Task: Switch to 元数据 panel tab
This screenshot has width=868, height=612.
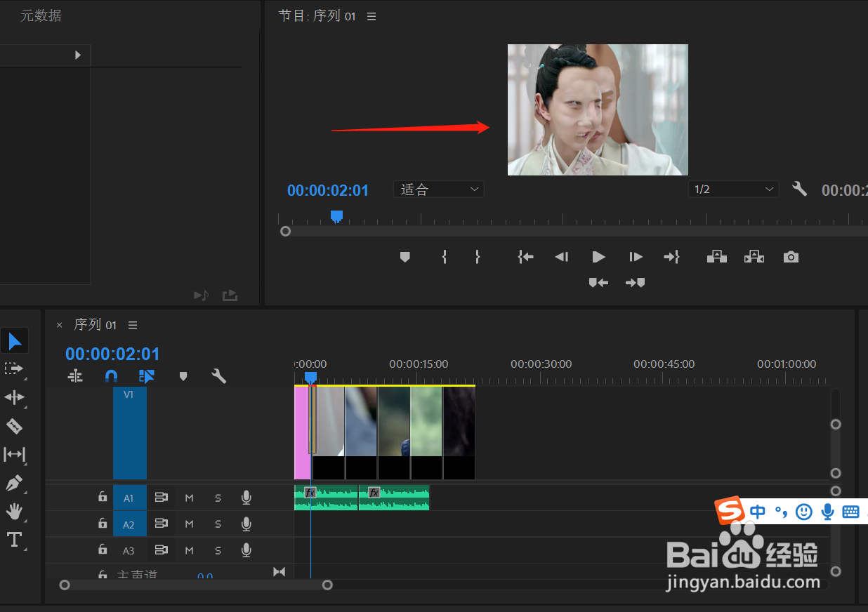Action: (x=41, y=15)
